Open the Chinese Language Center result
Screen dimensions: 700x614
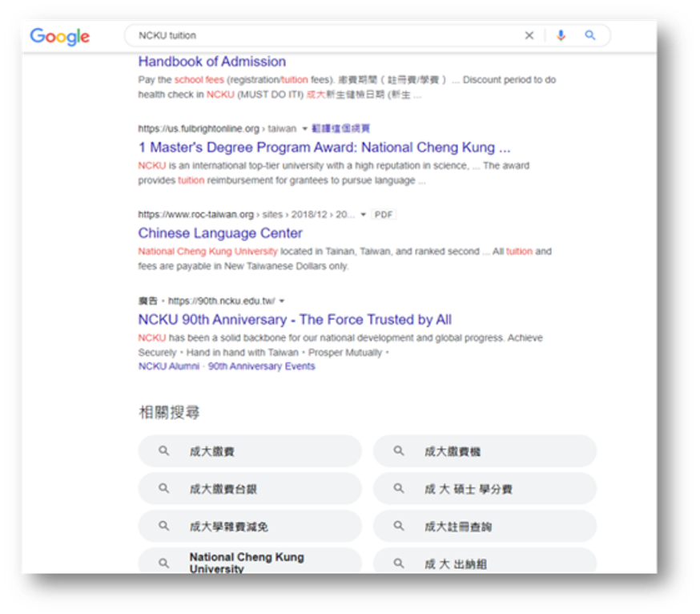pos(220,233)
